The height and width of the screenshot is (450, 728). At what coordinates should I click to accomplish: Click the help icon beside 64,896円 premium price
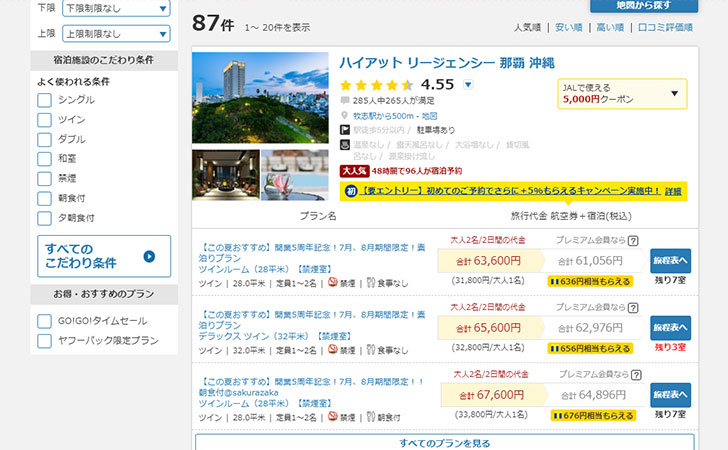tap(636, 375)
